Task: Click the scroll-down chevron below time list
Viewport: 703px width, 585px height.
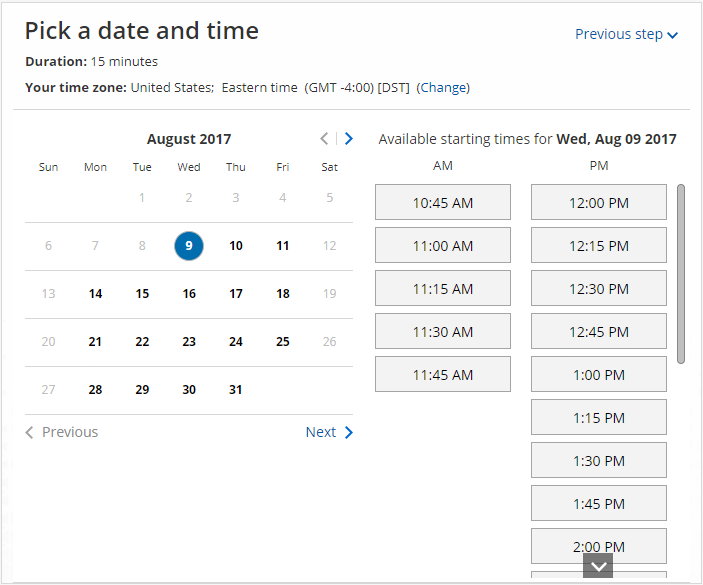Action: (597, 566)
